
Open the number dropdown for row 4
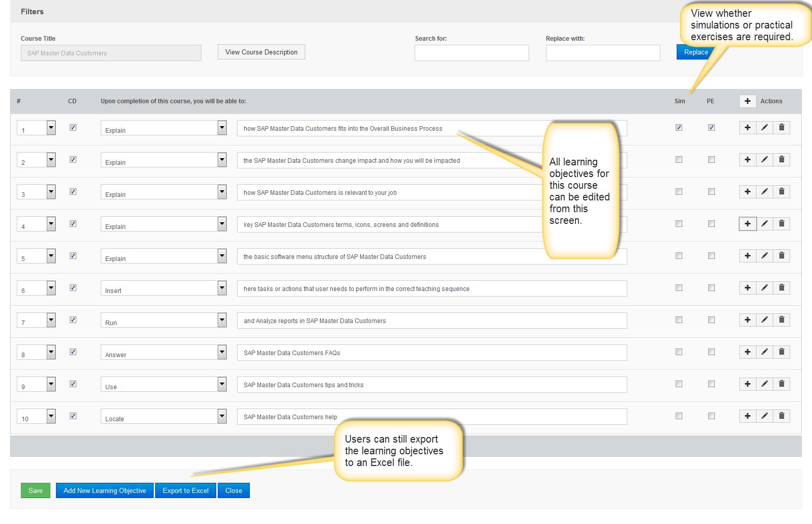tap(36, 224)
